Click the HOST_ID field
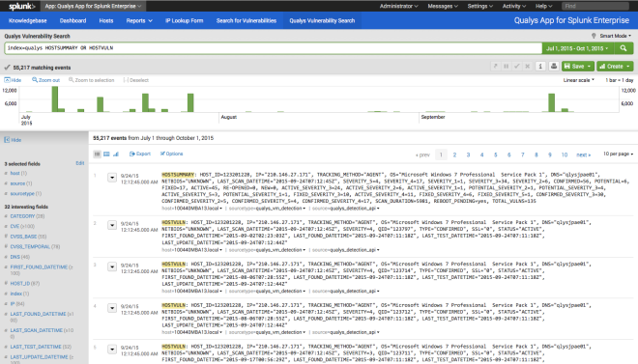The image size is (638, 364). click(19, 284)
